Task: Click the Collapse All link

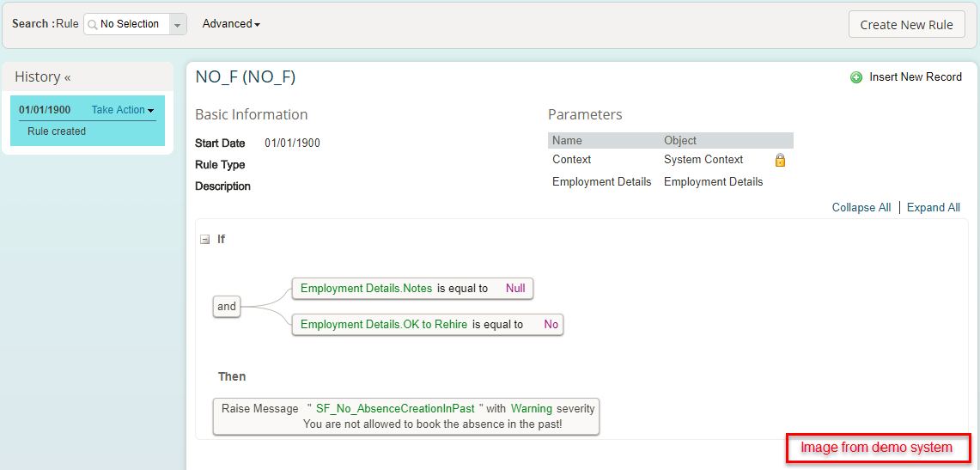Action: [861, 207]
